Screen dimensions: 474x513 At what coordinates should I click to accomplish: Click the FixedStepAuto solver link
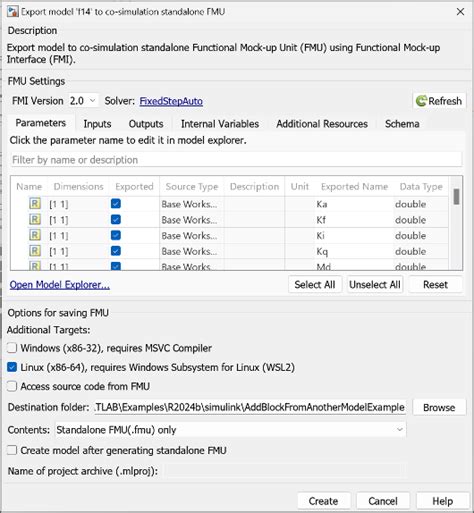pos(171,101)
